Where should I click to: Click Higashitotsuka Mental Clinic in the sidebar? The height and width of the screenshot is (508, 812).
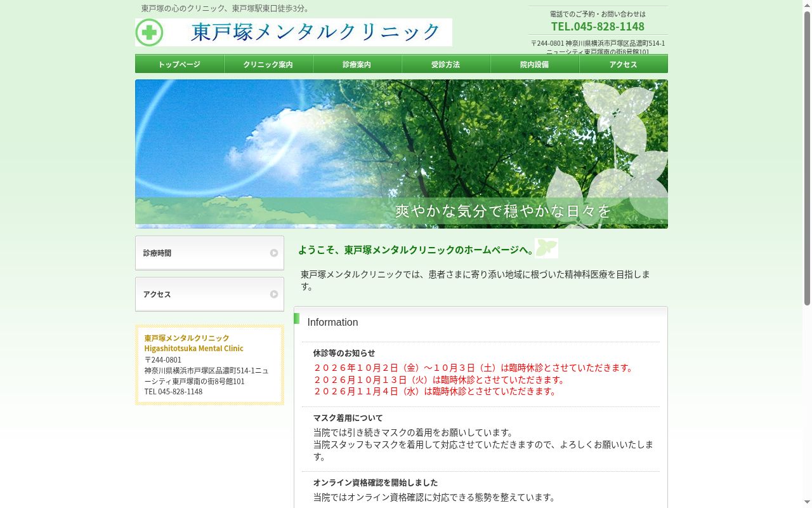[x=193, y=349]
